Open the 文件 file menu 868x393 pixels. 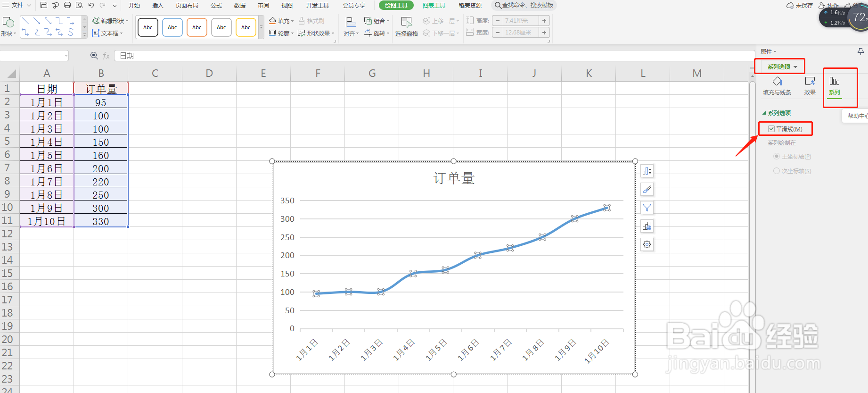[17, 5]
